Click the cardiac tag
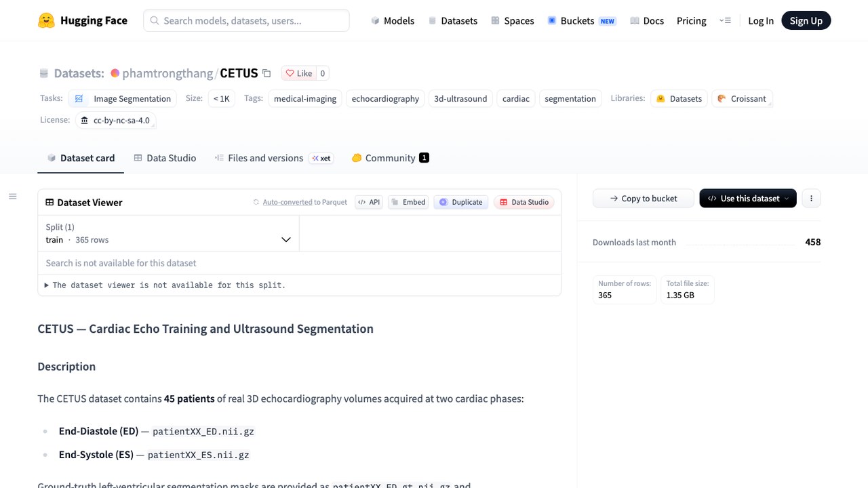868x488 pixels. pyautogui.click(x=516, y=98)
